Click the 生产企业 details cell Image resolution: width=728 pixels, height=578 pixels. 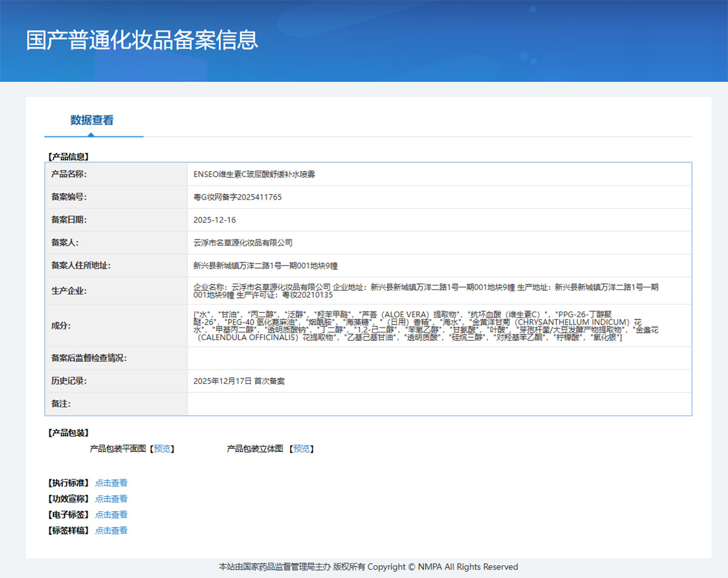click(440, 291)
